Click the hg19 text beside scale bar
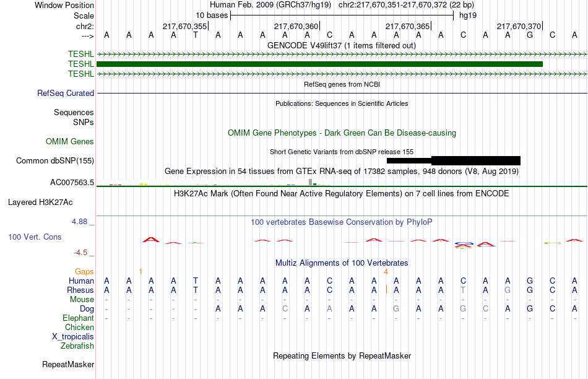The width and height of the screenshot is (588, 379). (468, 15)
